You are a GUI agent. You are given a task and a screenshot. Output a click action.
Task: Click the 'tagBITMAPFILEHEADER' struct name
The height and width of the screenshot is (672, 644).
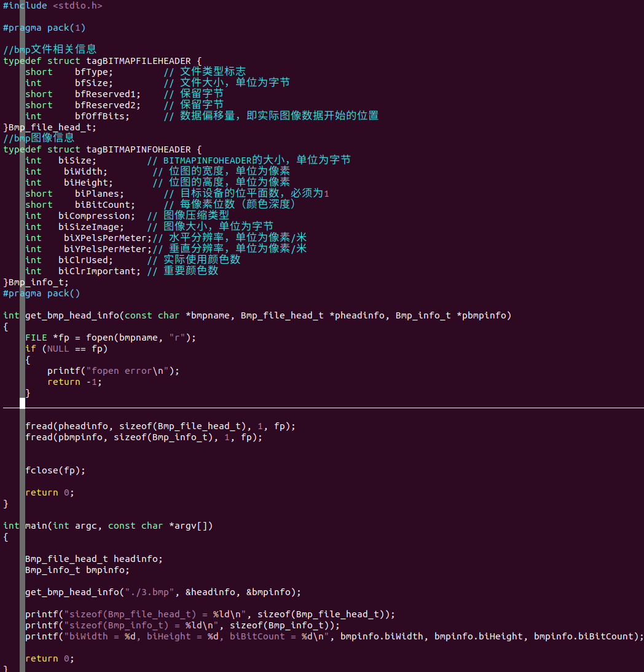[138, 61]
